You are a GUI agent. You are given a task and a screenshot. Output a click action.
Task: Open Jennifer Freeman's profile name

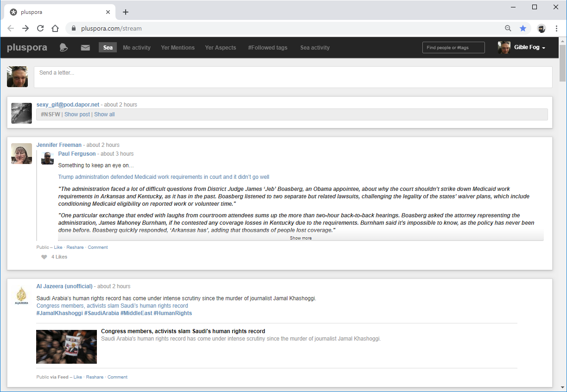pyautogui.click(x=59, y=145)
